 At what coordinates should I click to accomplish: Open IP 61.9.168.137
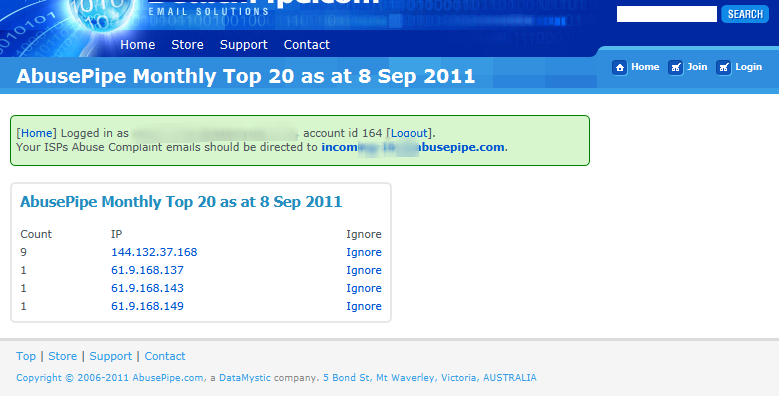click(147, 270)
